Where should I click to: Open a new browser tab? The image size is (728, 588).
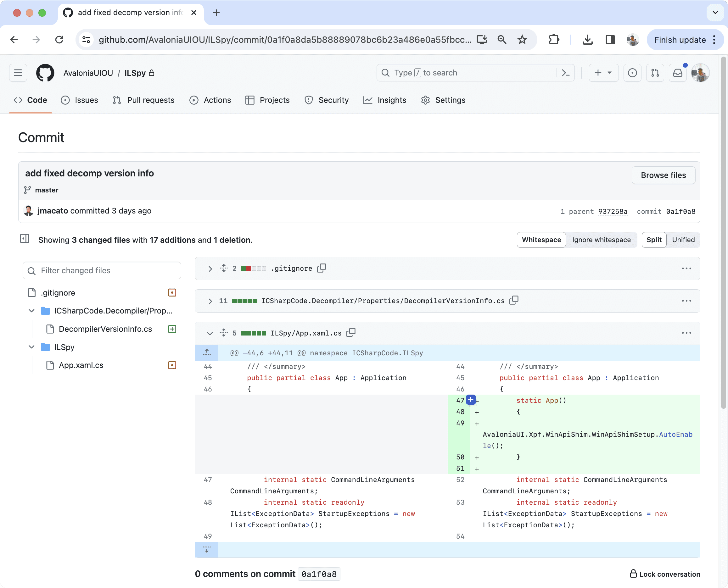coord(216,13)
